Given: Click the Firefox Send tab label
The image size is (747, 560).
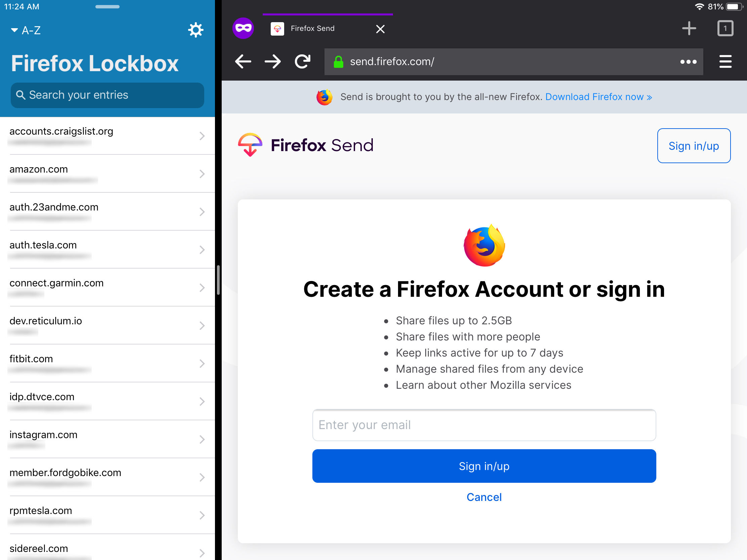Looking at the screenshot, I should pyautogui.click(x=312, y=28).
